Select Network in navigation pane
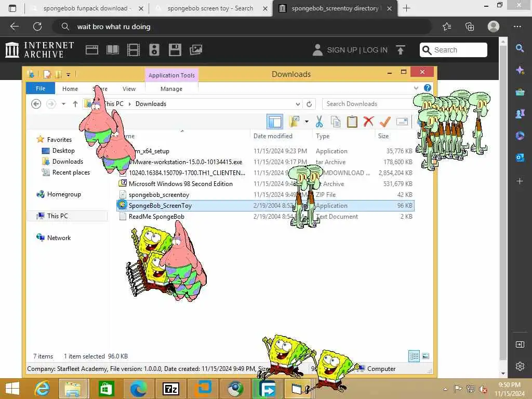Image resolution: width=532 pixels, height=399 pixels. [x=59, y=238]
